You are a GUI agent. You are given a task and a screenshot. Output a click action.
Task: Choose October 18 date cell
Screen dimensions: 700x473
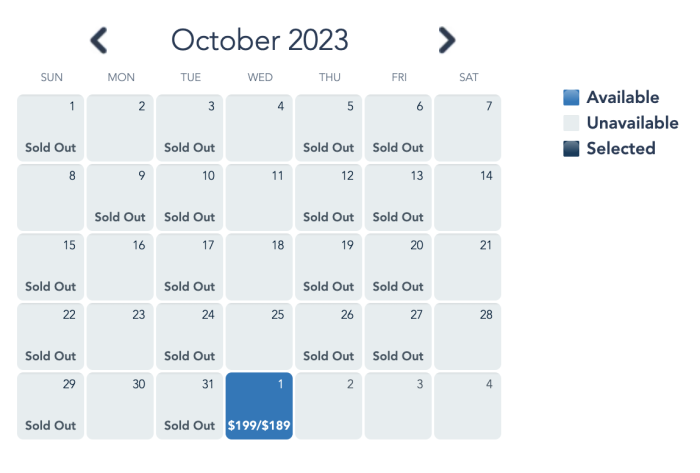(259, 267)
